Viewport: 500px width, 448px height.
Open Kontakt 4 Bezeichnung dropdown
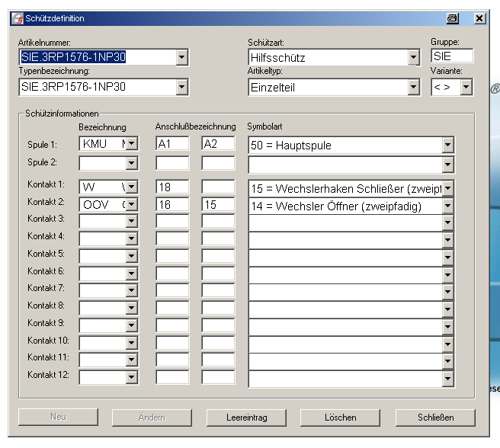[132, 238]
